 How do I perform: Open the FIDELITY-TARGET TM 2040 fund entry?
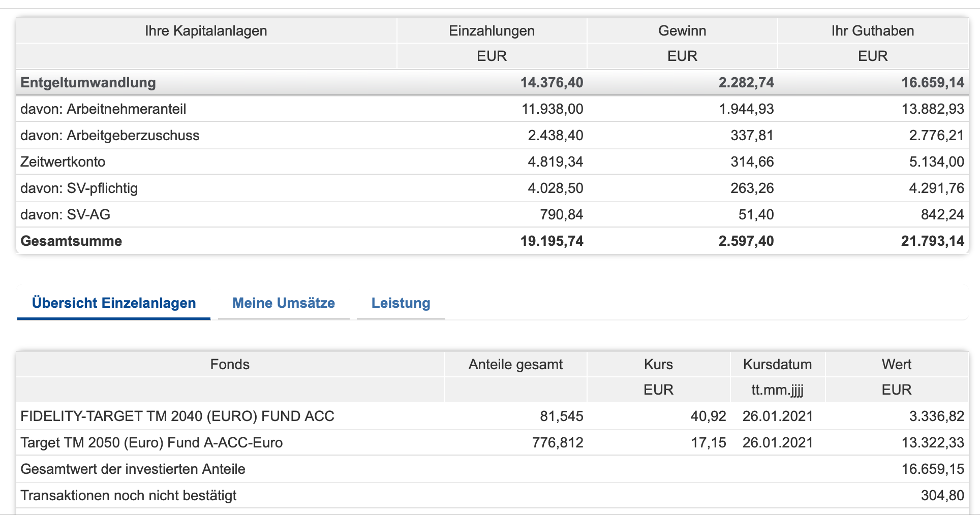coord(177,416)
